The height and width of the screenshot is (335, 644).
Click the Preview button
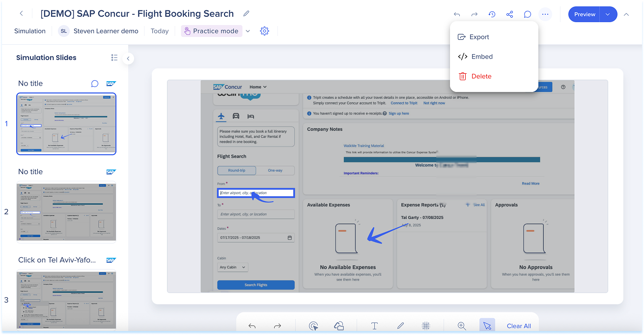[x=584, y=14]
